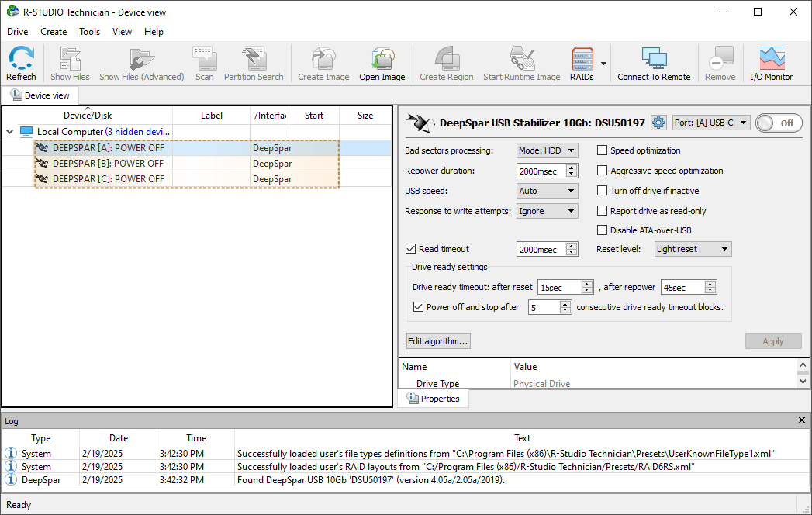
Task: Start the Scan tool
Action: click(x=205, y=63)
